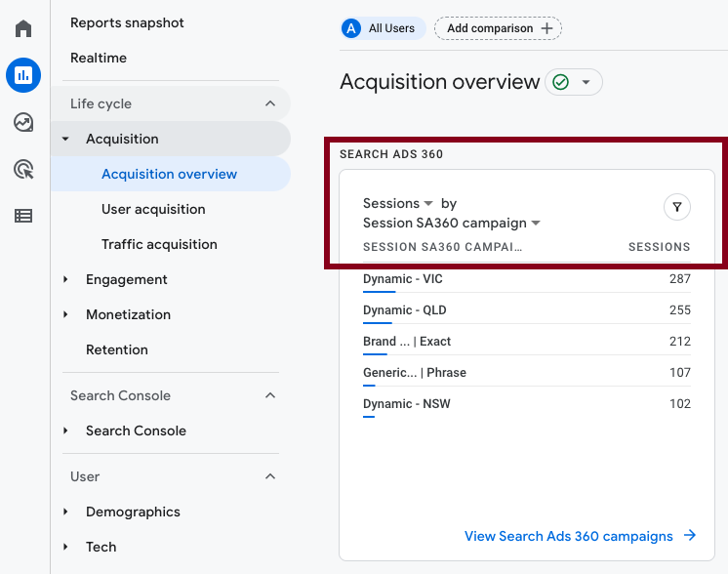The width and height of the screenshot is (728, 574).
Task: Open the Explore icon in sidebar
Action: click(23, 123)
